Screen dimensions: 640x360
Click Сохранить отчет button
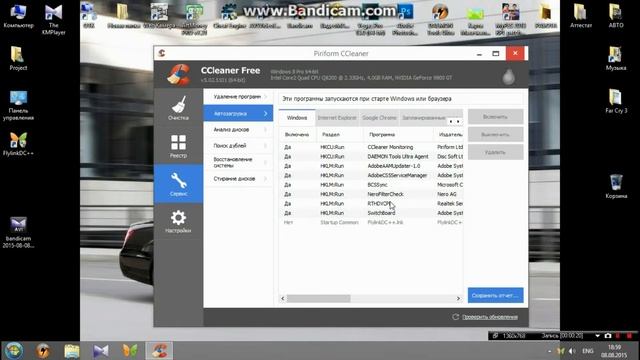click(496, 295)
